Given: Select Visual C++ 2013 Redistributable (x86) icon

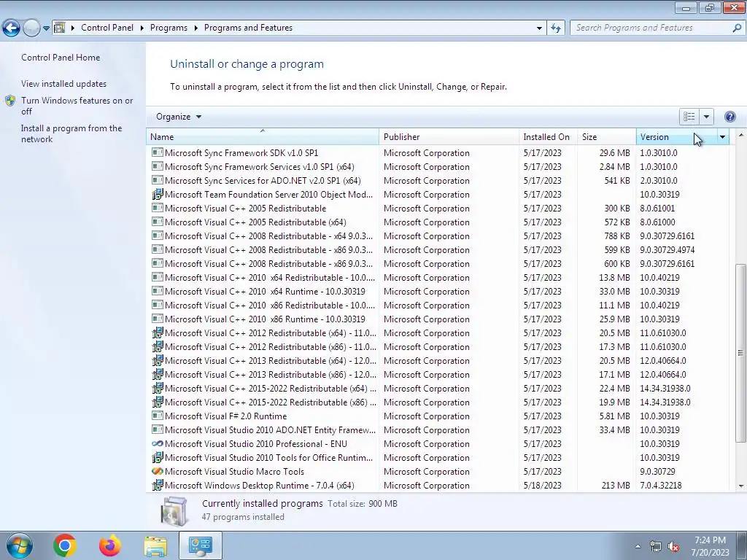Looking at the screenshot, I should click(x=158, y=374).
